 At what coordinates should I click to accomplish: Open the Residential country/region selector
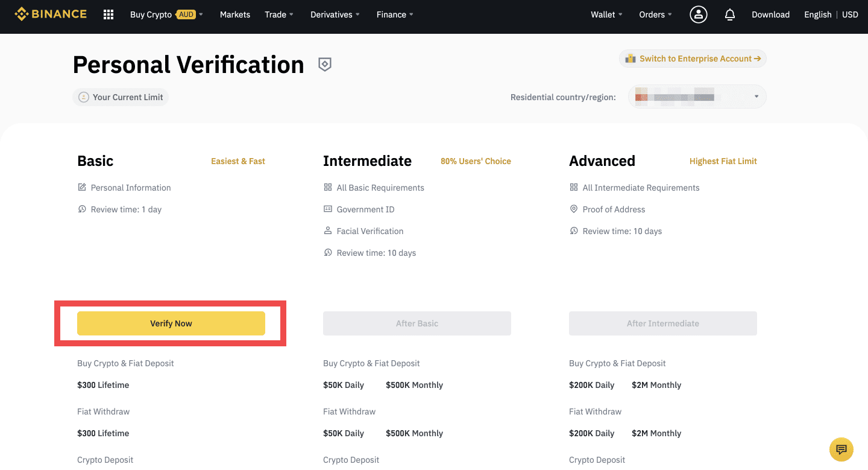coord(697,97)
